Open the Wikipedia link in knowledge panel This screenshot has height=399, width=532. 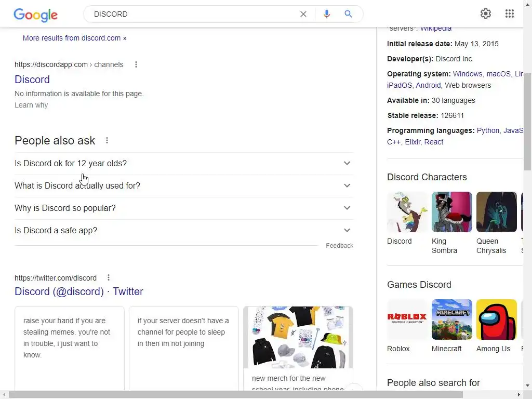[436, 29]
